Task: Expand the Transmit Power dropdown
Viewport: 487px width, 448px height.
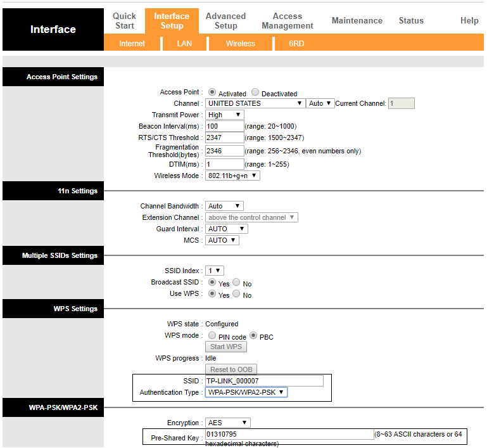Action: coord(224,115)
